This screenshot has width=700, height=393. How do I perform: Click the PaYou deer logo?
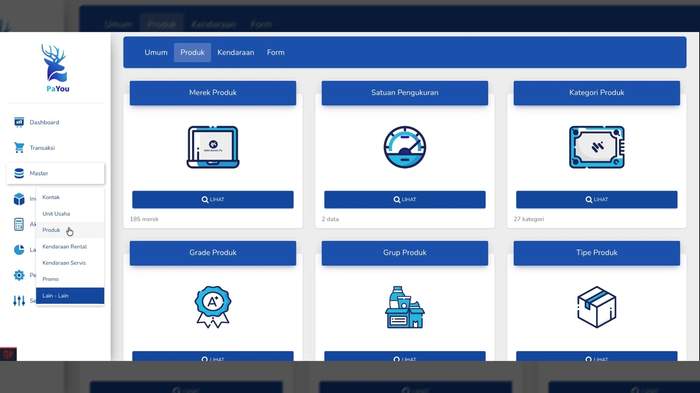pyautogui.click(x=56, y=68)
